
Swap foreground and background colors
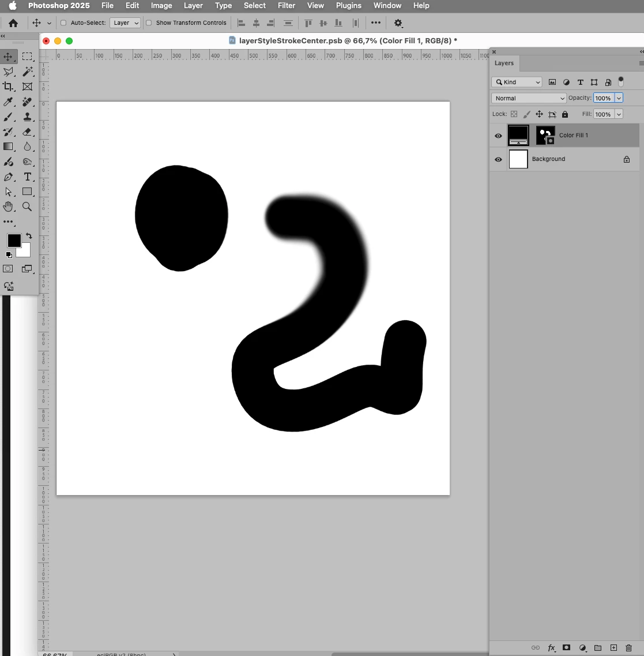(x=29, y=236)
